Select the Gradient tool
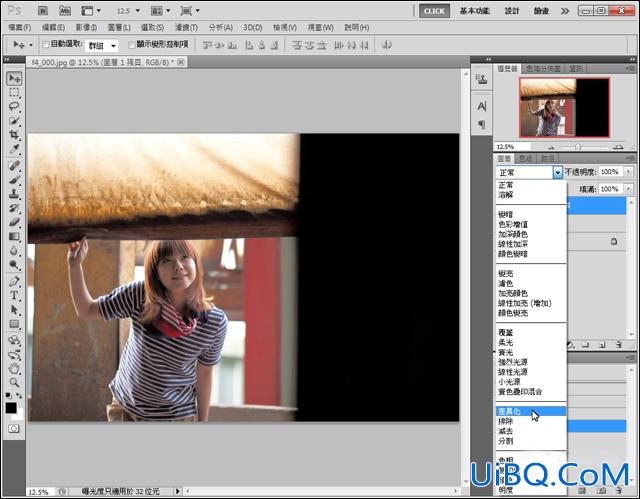Screen dimensions: 640x499 point(14,236)
